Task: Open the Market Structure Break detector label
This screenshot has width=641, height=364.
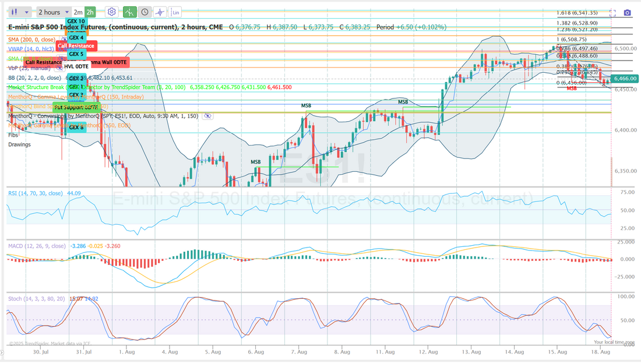Action: coord(97,87)
